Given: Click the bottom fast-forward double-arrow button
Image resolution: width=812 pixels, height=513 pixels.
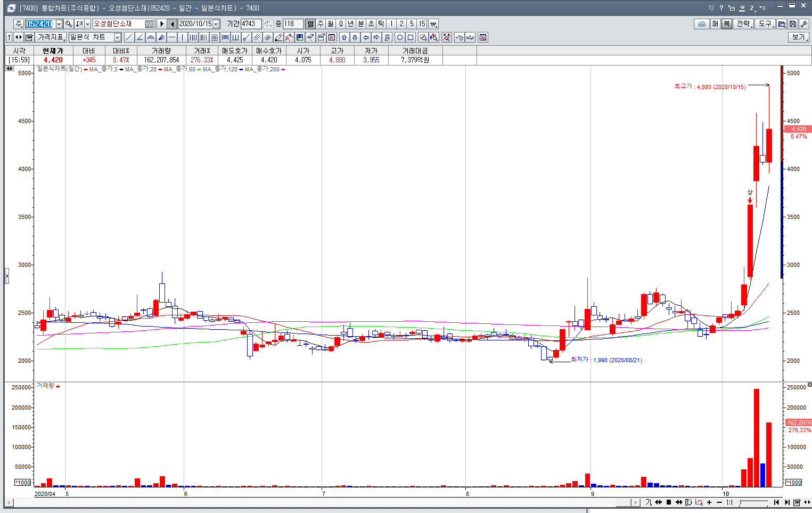Looking at the screenshot, I should 679,502.
